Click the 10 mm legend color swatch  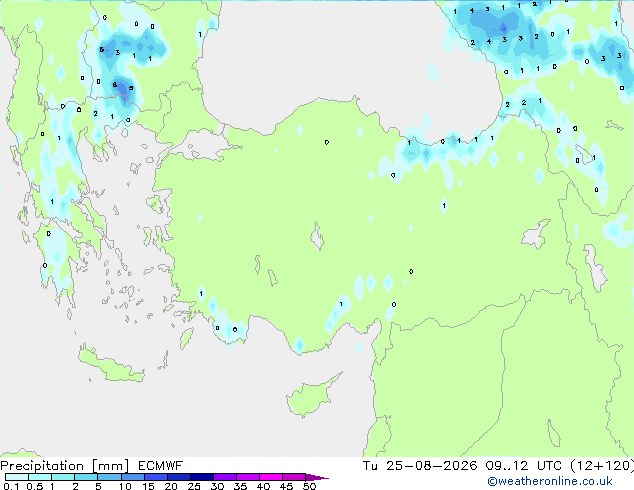pyautogui.click(x=132, y=477)
